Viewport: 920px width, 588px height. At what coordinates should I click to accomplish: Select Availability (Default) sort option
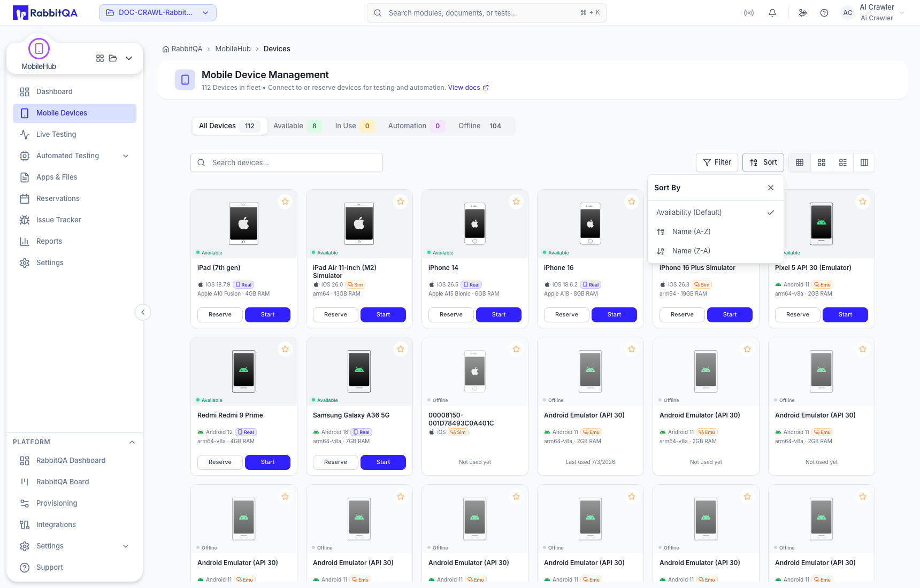click(x=716, y=212)
